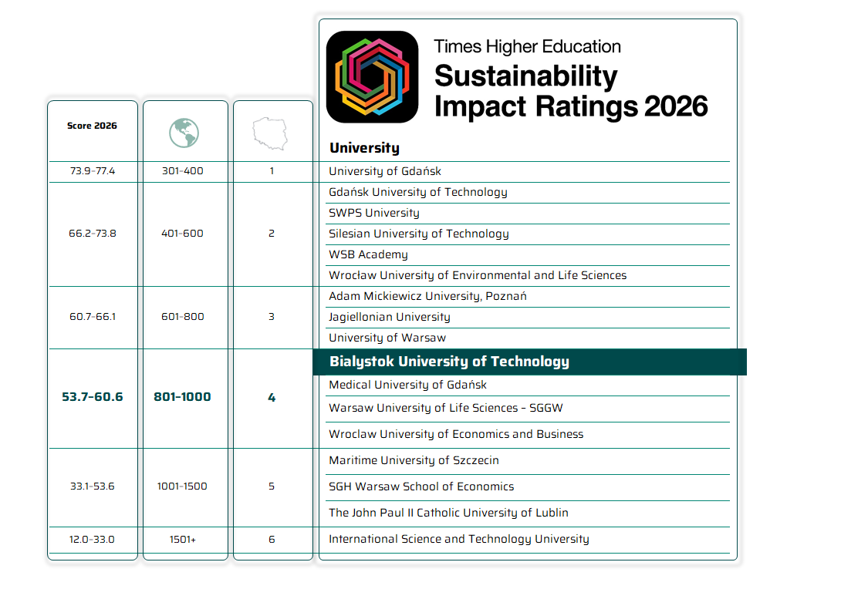Click national rank 1
Viewport: 841px width, 616px height.
[272, 171]
